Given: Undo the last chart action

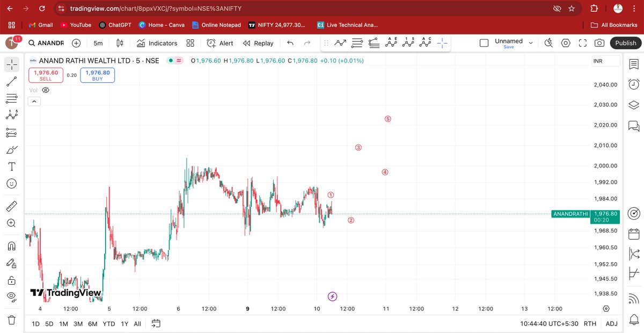Looking at the screenshot, I should pyautogui.click(x=290, y=43).
